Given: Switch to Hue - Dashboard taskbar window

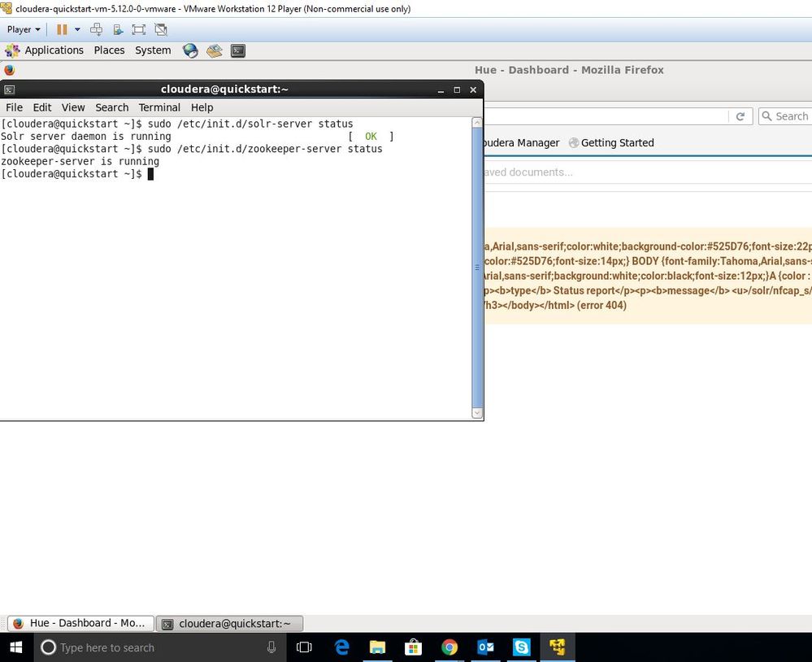Looking at the screenshot, I should tap(80, 624).
